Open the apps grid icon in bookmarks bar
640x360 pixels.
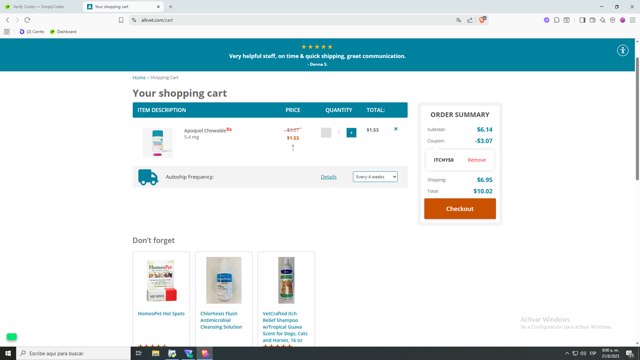tap(7, 31)
